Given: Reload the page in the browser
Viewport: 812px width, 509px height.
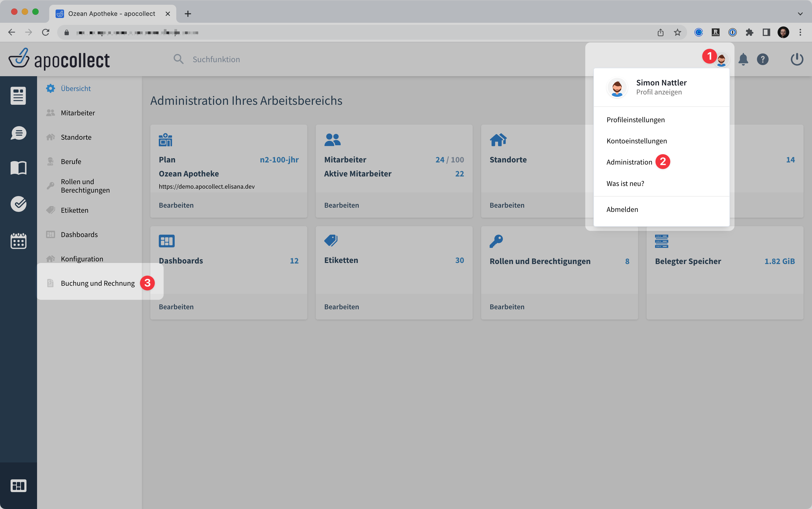Looking at the screenshot, I should point(46,32).
